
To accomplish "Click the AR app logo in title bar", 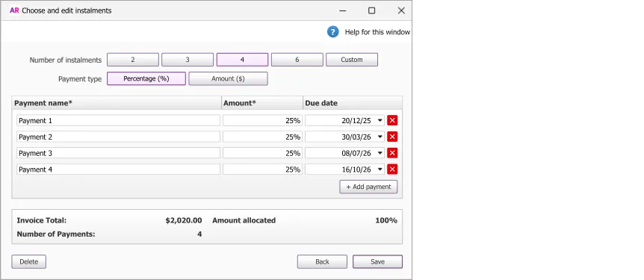I will (x=14, y=10).
